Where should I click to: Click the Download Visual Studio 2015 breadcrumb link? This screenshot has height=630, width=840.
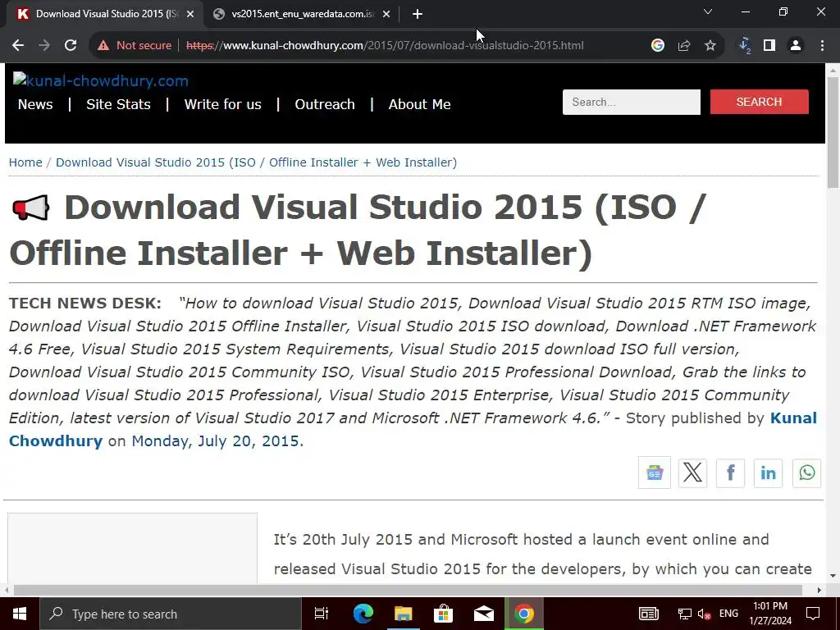256,162
